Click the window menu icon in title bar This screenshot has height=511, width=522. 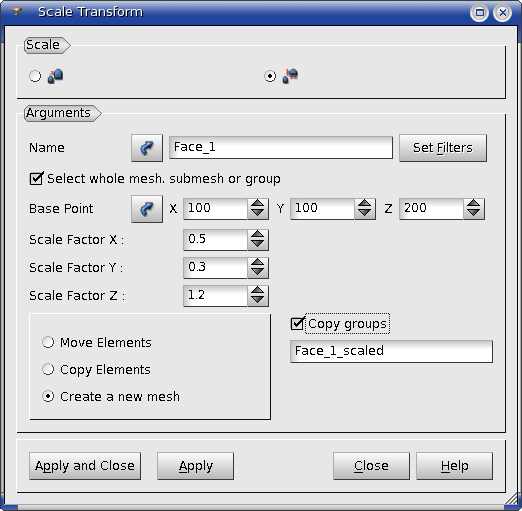(16, 12)
